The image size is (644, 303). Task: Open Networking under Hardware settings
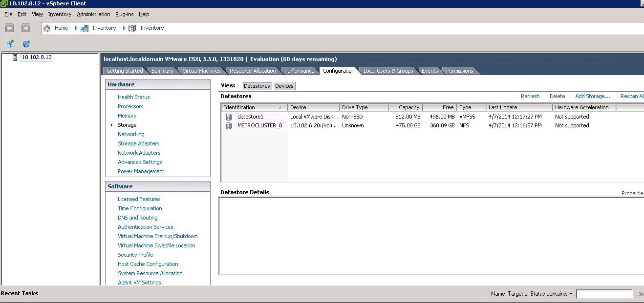click(x=131, y=134)
